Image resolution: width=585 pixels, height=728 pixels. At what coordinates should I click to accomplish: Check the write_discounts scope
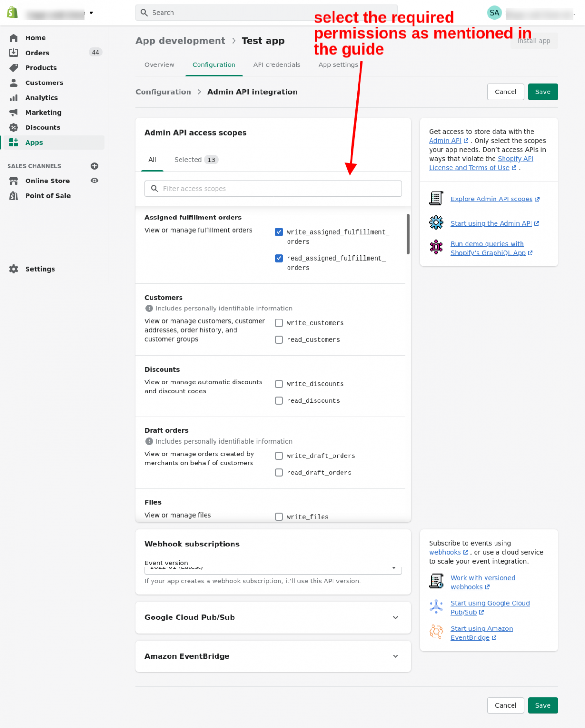(x=279, y=384)
